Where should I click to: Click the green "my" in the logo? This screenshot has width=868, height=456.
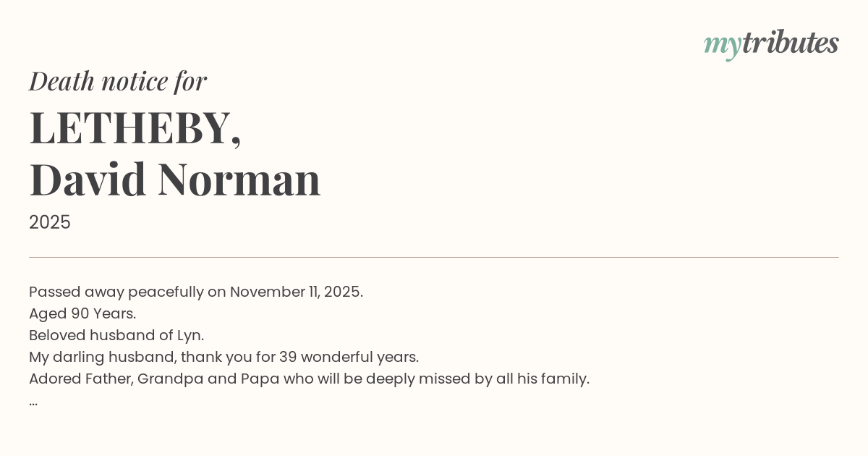coord(722,45)
